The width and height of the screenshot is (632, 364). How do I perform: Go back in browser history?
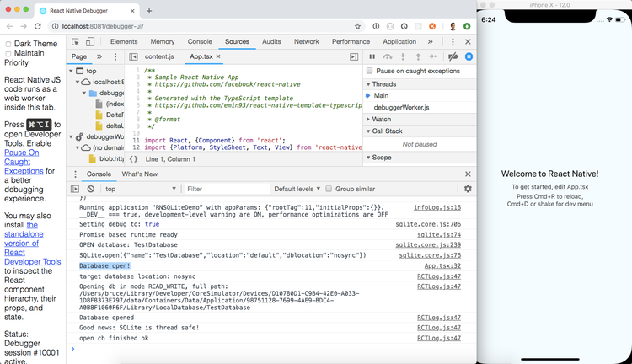click(9, 27)
